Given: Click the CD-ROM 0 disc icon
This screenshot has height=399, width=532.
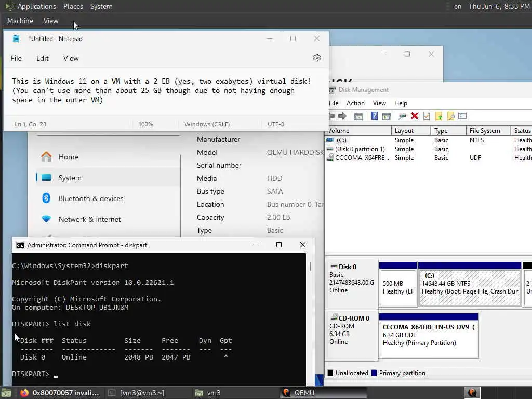Looking at the screenshot, I should tap(334, 317).
